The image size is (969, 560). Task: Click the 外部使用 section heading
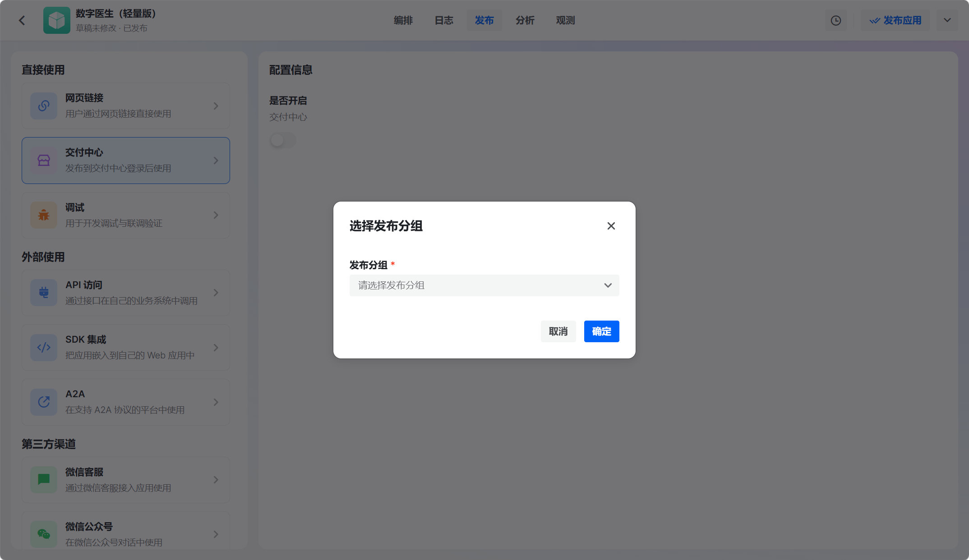click(43, 257)
